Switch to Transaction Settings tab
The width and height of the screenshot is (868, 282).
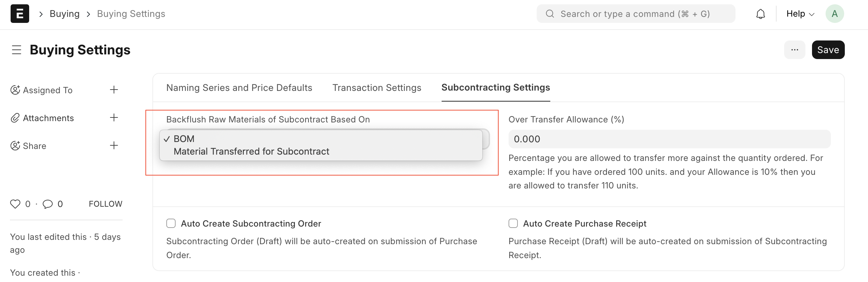[377, 88]
